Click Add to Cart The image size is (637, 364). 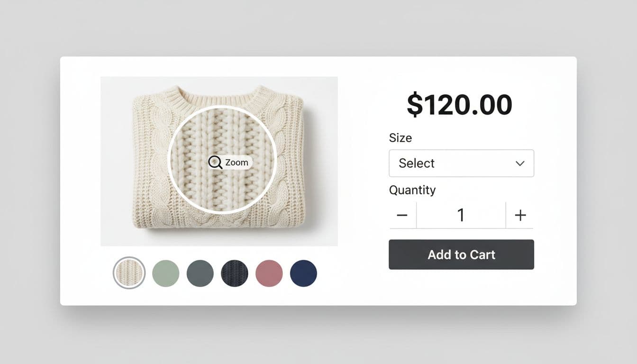coord(461,255)
